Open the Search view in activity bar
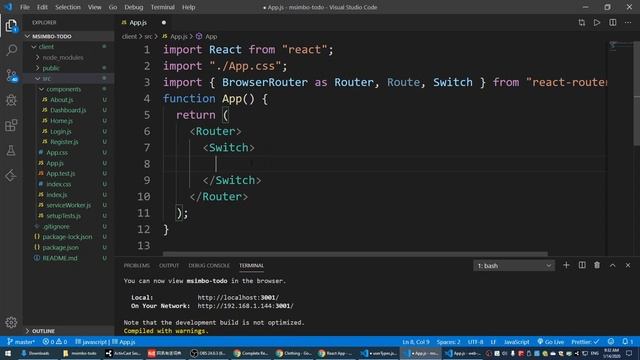This screenshot has height=360, width=640. (11, 50)
